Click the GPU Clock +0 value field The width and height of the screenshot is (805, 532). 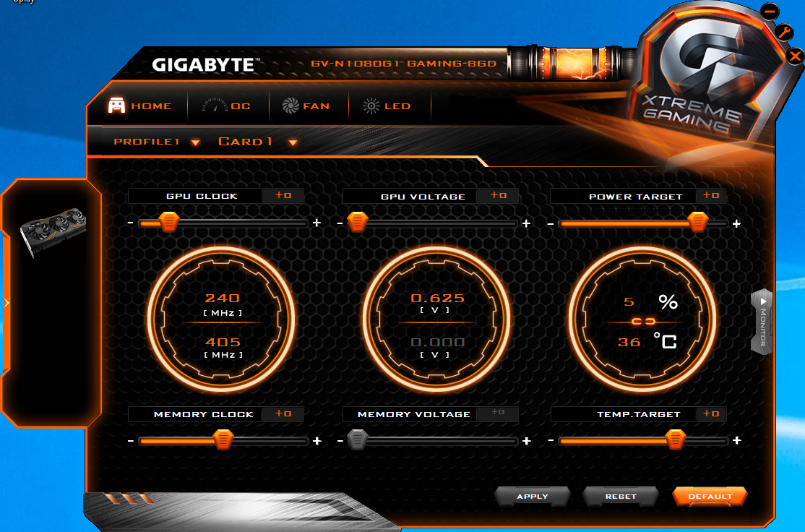(283, 196)
